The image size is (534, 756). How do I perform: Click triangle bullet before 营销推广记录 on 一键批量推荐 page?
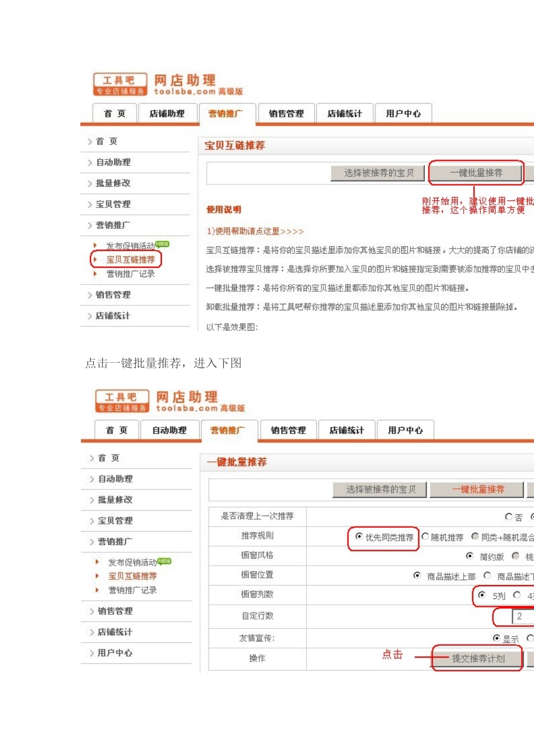pyautogui.click(x=97, y=590)
